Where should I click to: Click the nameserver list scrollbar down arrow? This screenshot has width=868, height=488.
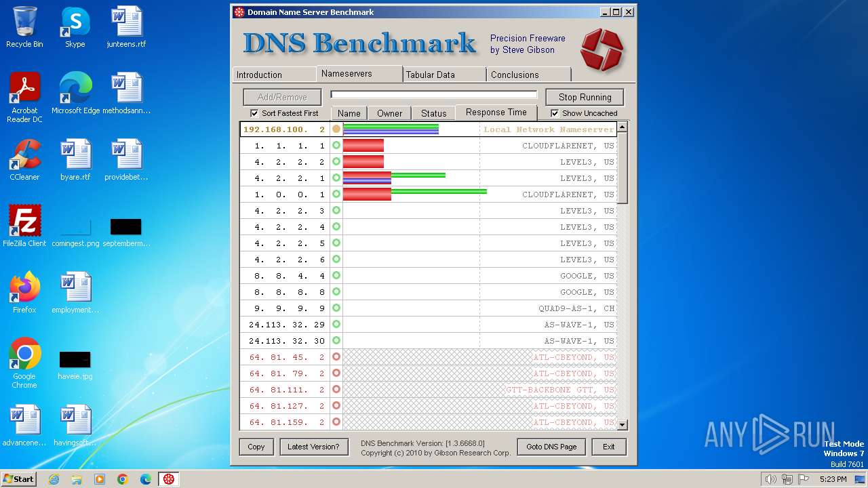(x=622, y=425)
